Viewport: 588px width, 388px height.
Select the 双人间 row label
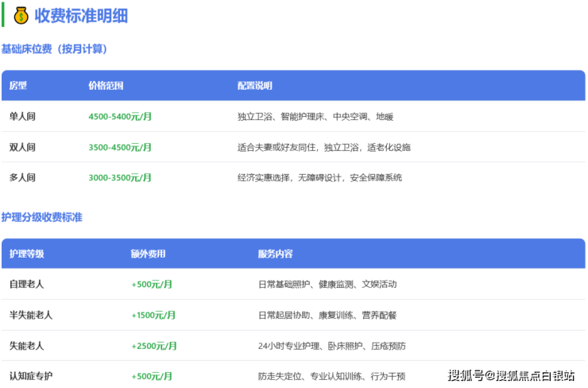pyautogui.click(x=22, y=147)
